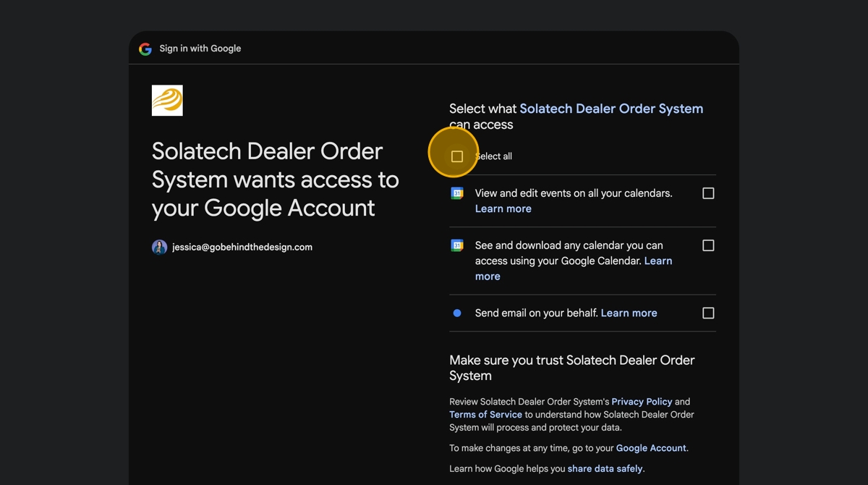Click the calendar icon beside See and download
This screenshot has width=868, height=485.
point(457,245)
